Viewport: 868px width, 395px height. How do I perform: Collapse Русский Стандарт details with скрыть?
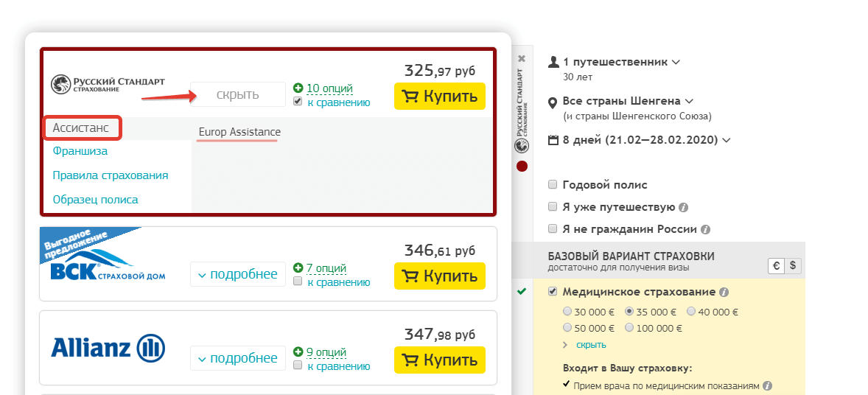(238, 95)
